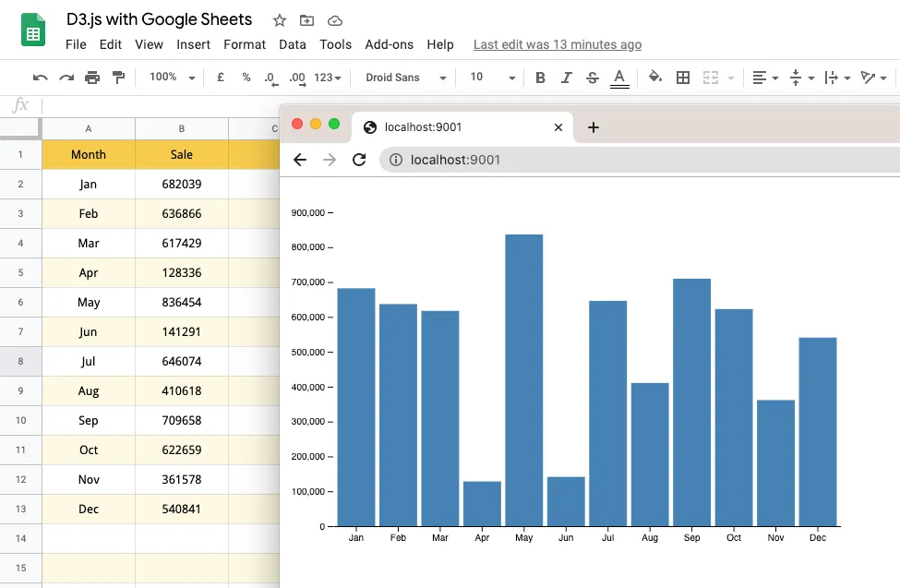Open the Data menu
The height and width of the screenshot is (588, 900).
tap(292, 44)
